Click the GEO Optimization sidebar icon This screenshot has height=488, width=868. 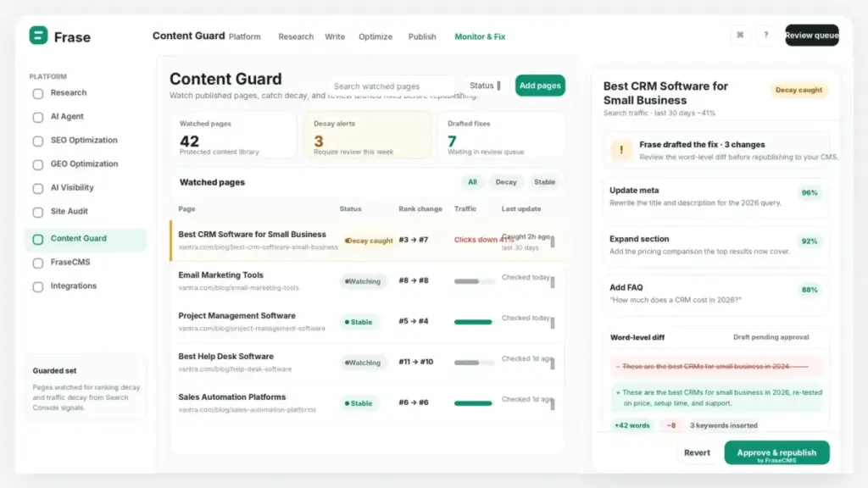(x=37, y=165)
